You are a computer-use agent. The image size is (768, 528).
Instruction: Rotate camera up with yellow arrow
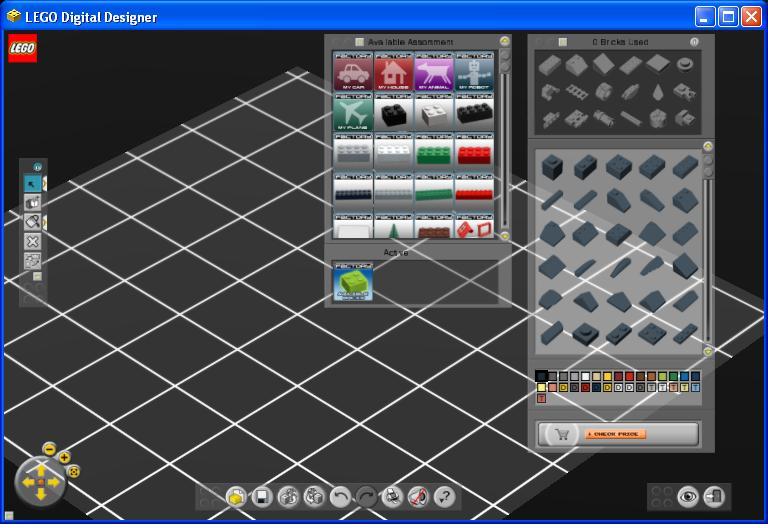pyautogui.click(x=41, y=471)
